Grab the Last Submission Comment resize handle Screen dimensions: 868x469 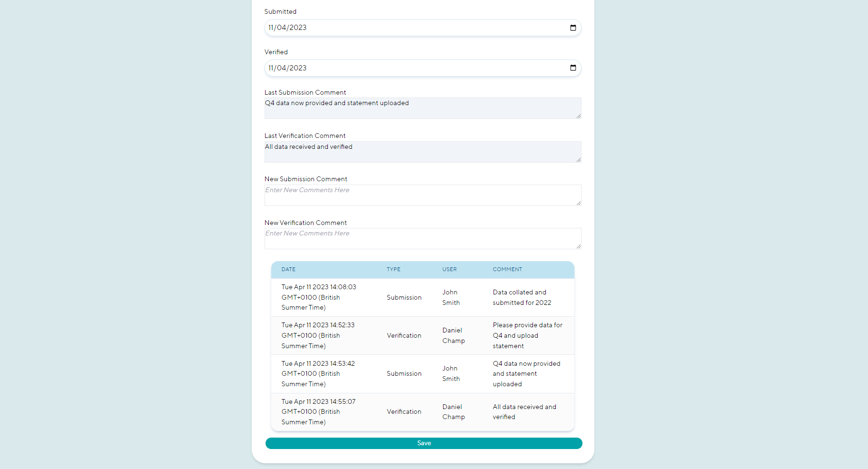578,116
